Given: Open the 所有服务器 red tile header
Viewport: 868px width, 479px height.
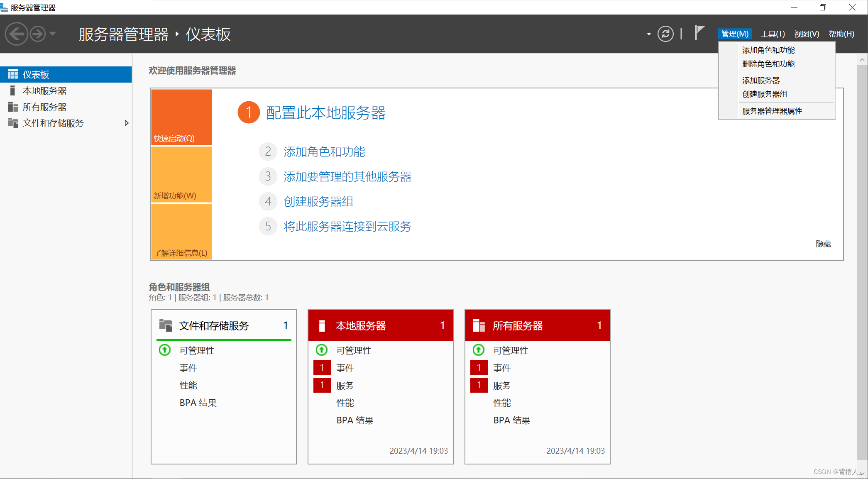Looking at the screenshot, I should [x=538, y=326].
